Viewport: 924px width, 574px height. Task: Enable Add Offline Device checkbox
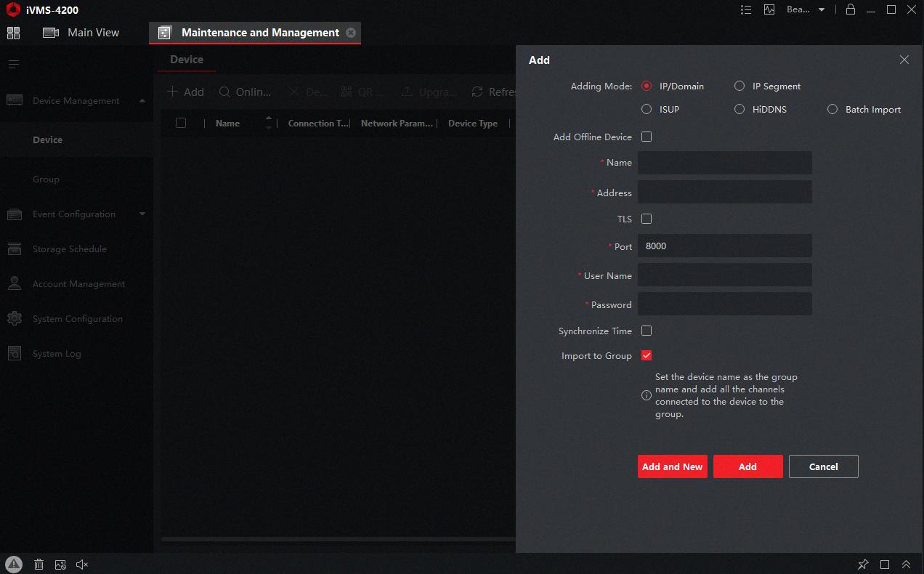coord(647,137)
